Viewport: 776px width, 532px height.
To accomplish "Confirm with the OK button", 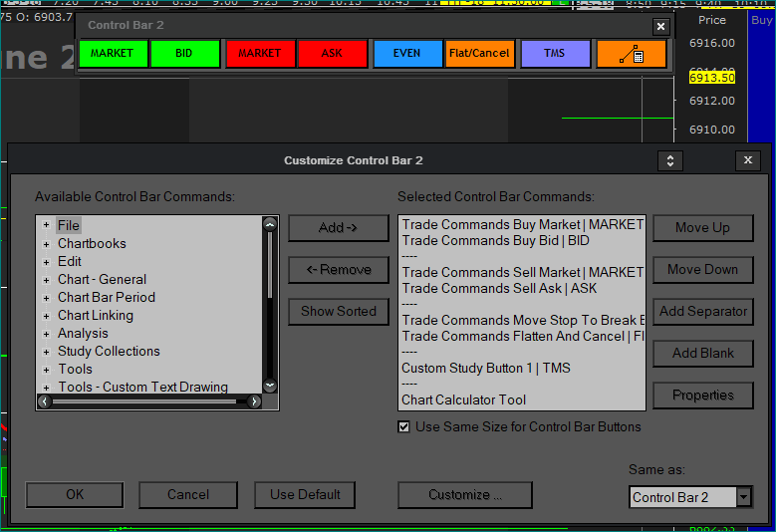I will point(75,495).
